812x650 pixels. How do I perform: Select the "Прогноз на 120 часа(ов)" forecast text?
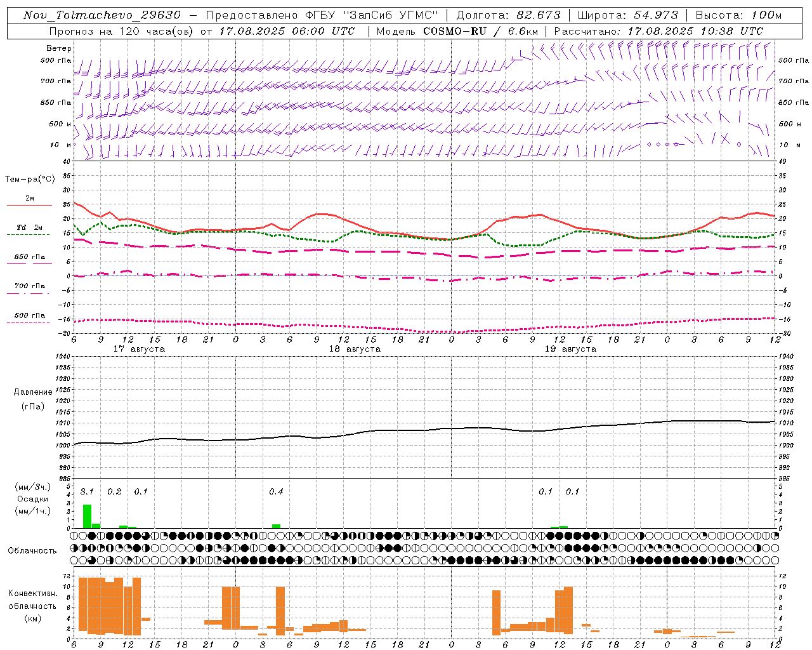122,31
